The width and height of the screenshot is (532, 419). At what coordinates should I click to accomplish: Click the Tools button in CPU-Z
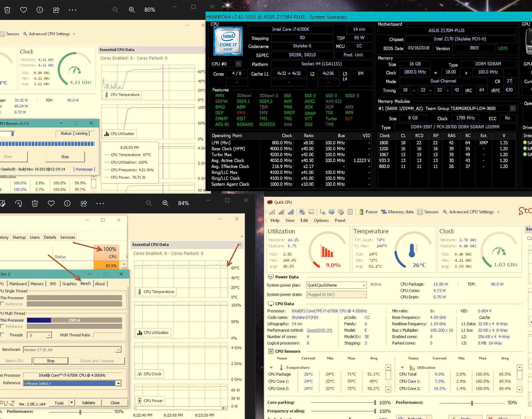(x=59, y=403)
